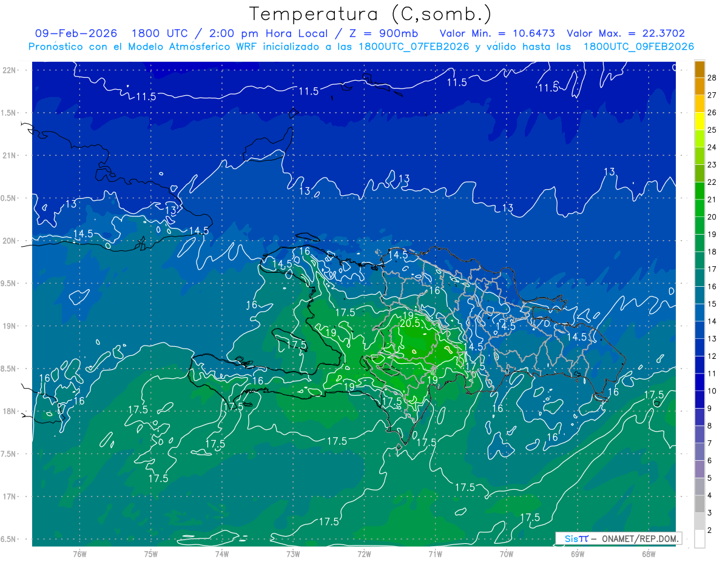Click the color scale label "22"

click(x=712, y=182)
